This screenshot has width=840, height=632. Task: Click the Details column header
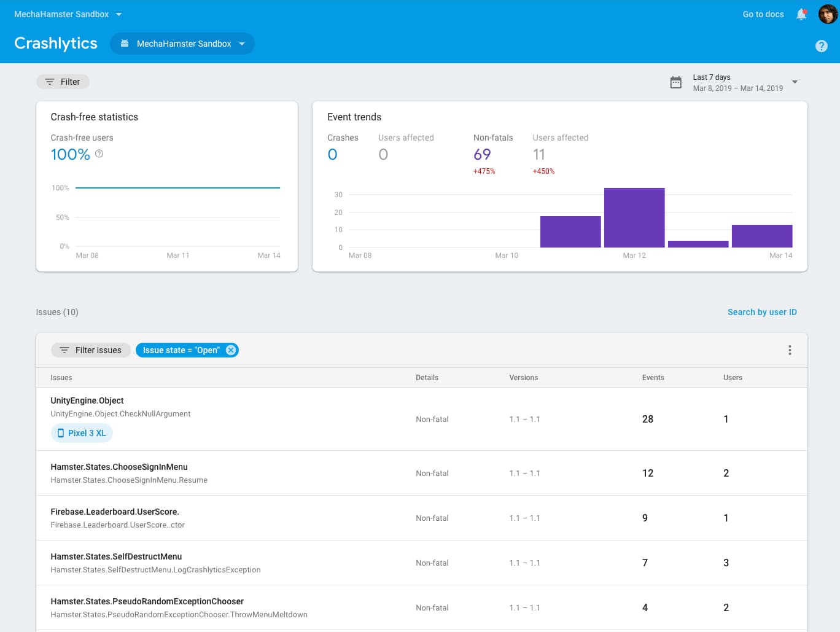click(427, 378)
